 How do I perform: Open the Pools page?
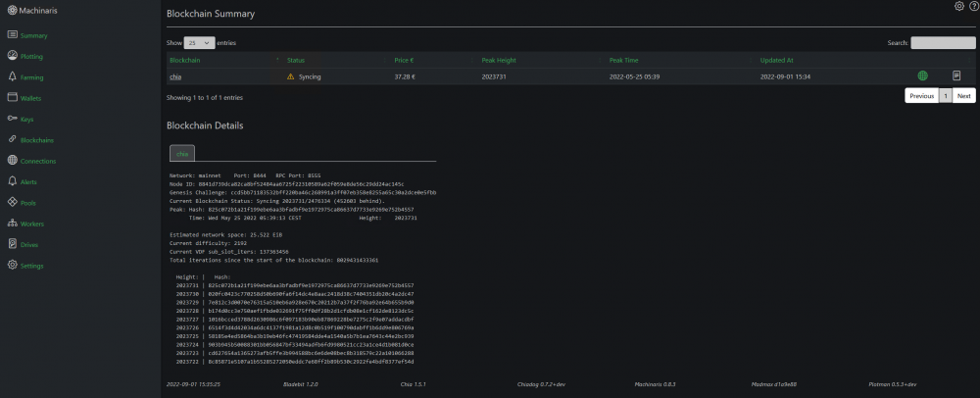click(x=28, y=203)
